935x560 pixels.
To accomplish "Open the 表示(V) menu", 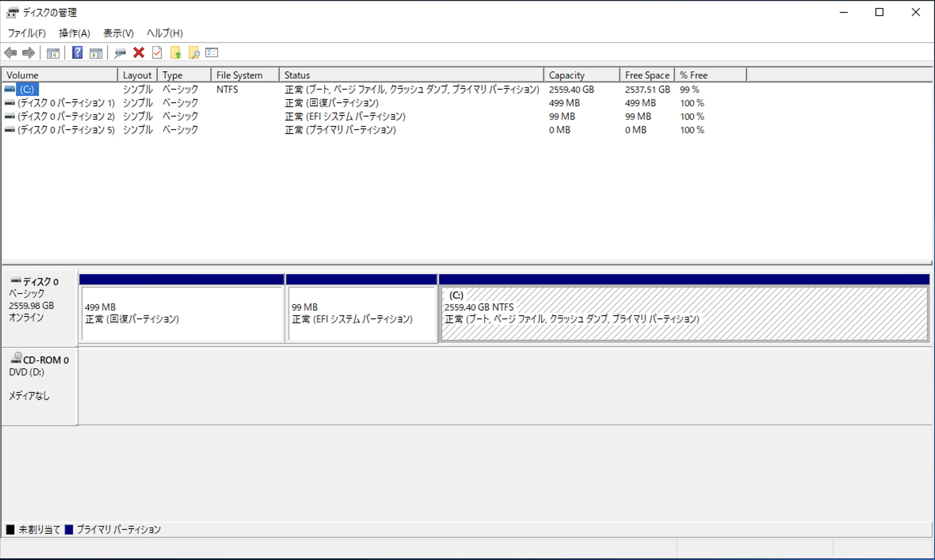I will pyautogui.click(x=118, y=33).
